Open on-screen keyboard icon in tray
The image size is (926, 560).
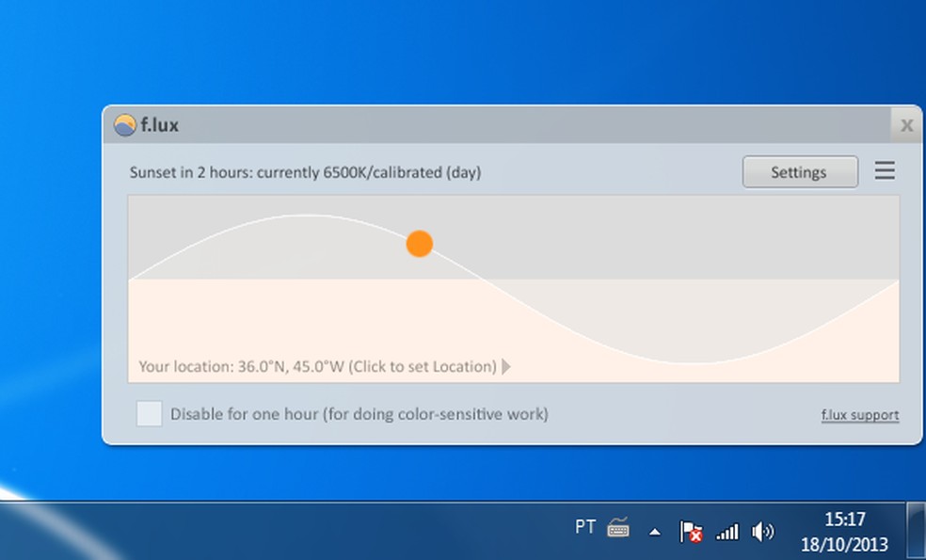[x=618, y=527]
